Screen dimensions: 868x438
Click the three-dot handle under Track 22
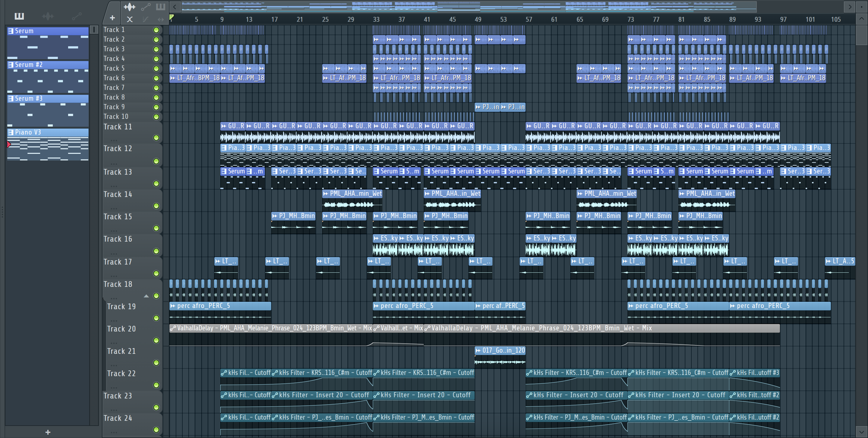tap(114, 388)
